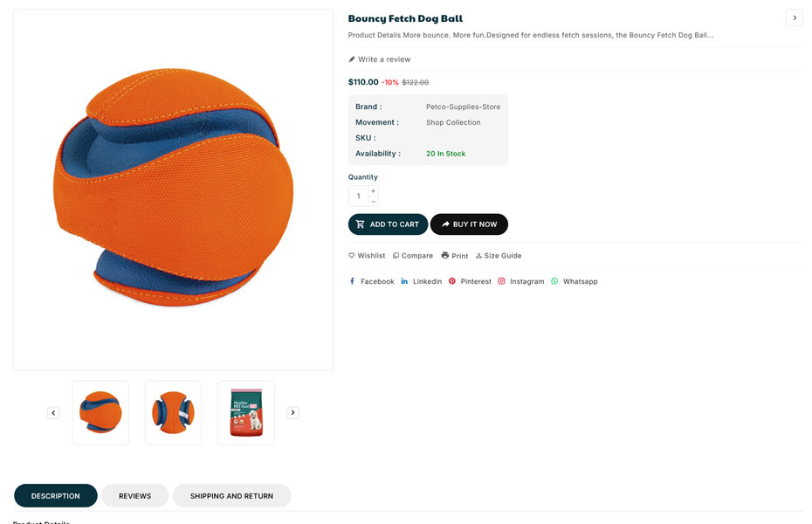Click the pencil icon beside Write a review
This screenshot has width=812, height=524.
tap(352, 59)
